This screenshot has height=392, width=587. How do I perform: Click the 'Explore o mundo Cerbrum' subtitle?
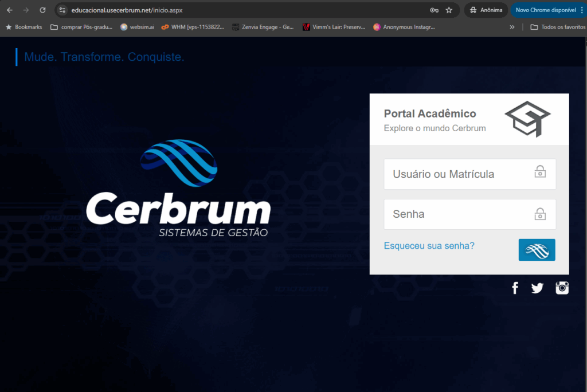tap(435, 128)
